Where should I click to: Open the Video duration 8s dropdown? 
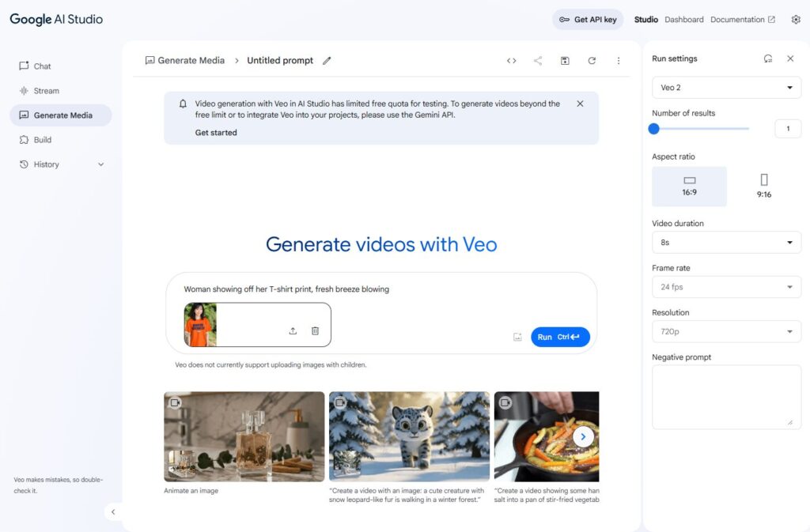point(726,242)
